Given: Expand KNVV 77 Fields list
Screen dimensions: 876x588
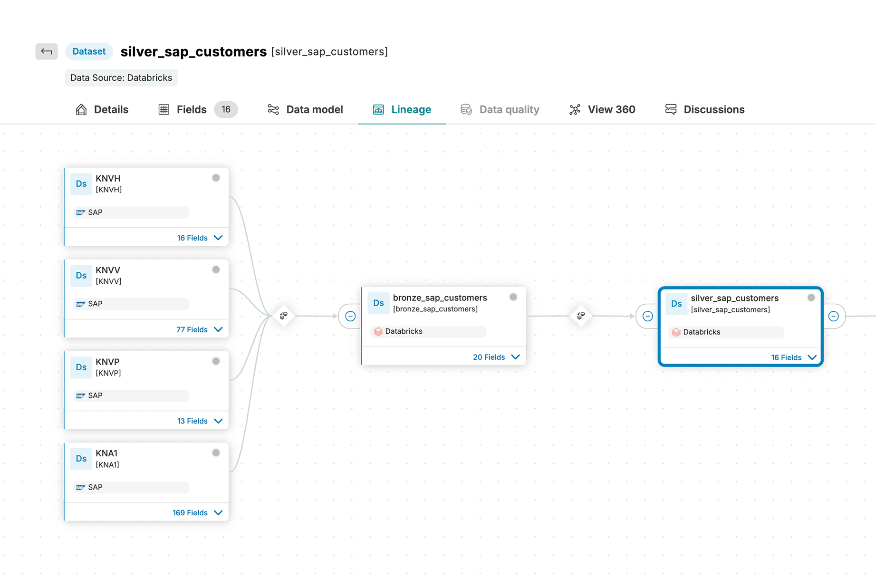Looking at the screenshot, I should point(200,329).
